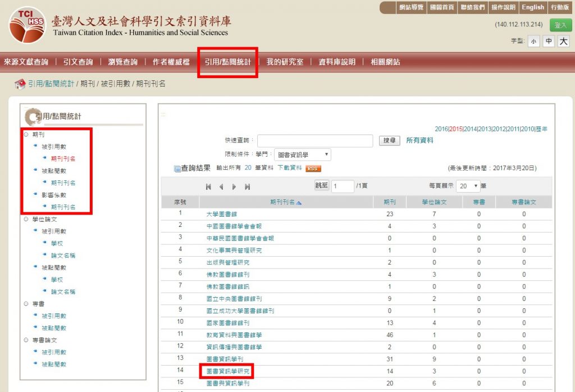Click the 網站導覽 top link

click(411, 7)
